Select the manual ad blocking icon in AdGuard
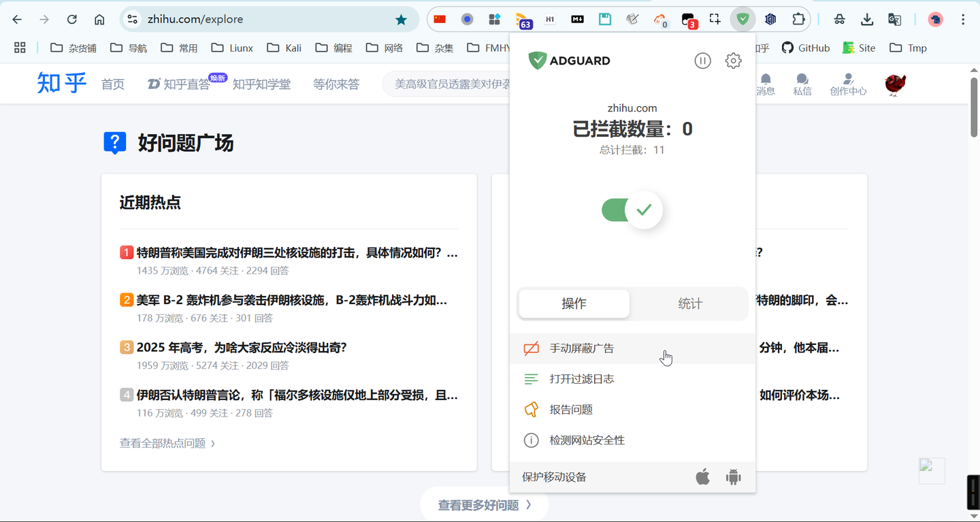 pos(532,348)
